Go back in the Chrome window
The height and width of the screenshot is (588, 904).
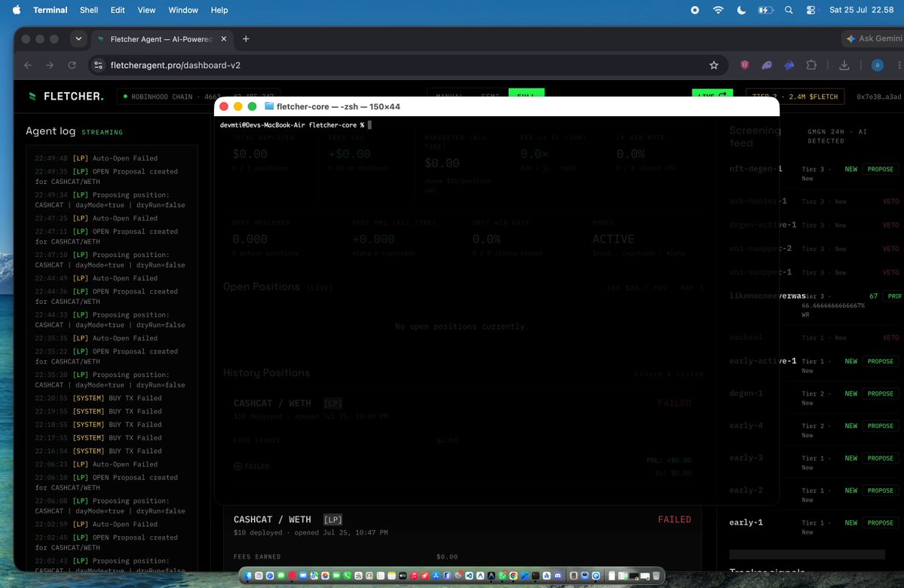(28, 65)
